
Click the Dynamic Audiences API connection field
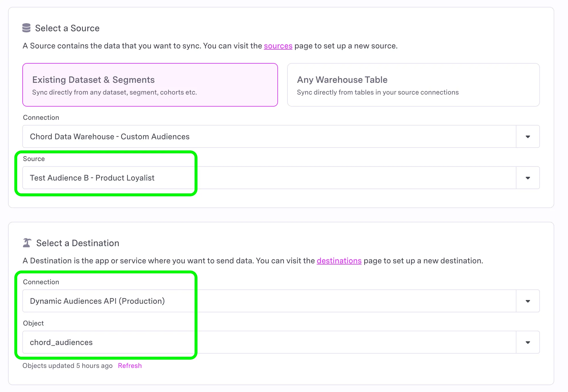pos(269,301)
